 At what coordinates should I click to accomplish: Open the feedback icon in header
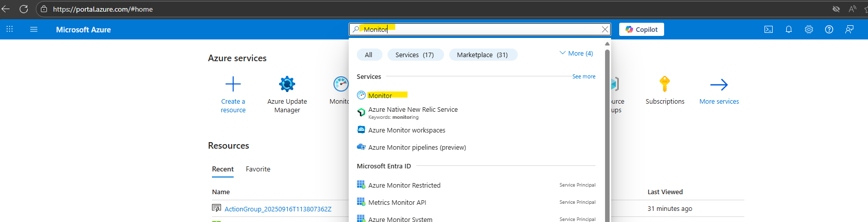[x=849, y=29]
